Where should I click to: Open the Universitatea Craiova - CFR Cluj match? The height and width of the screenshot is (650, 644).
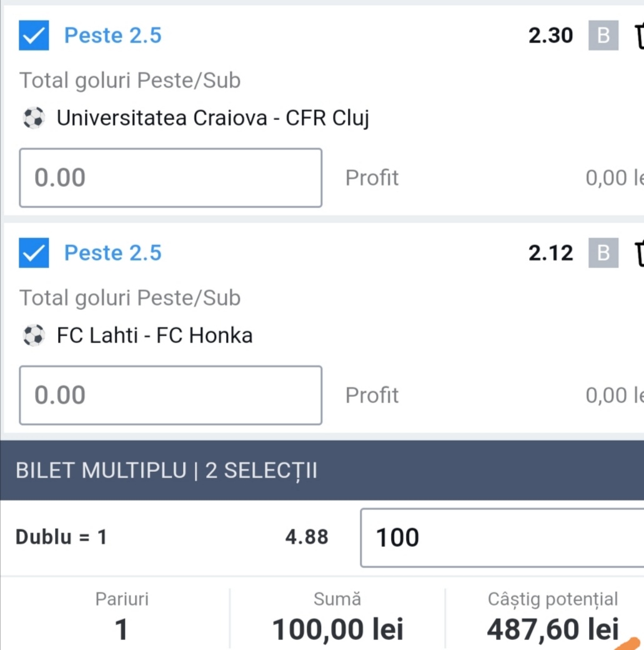tap(212, 118)
